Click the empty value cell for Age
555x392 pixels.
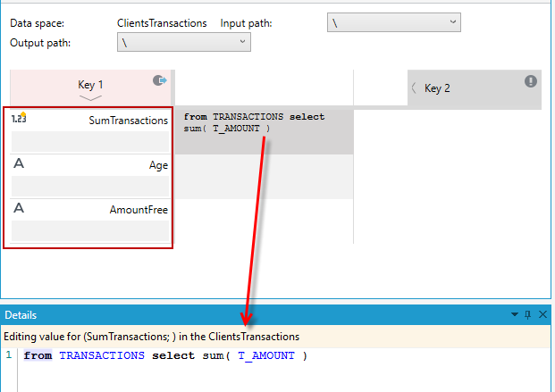[264, 177]
